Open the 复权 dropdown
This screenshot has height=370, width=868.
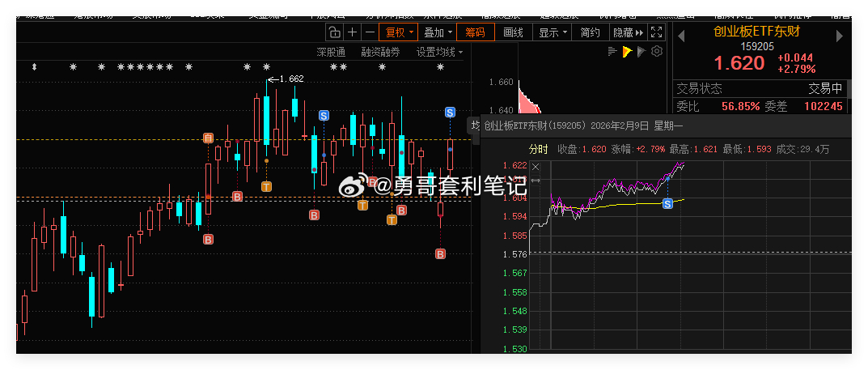tap(399, 32)
